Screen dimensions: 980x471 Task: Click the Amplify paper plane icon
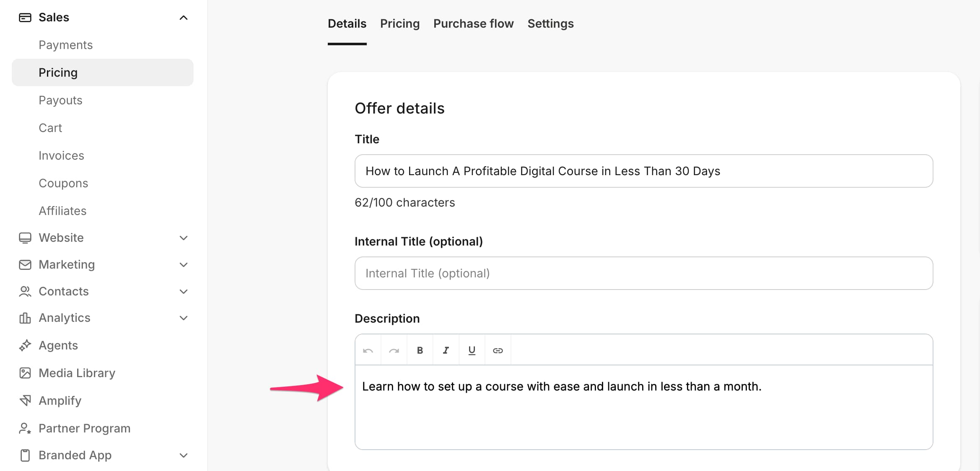pyautogui.click(x=25, y=401)
